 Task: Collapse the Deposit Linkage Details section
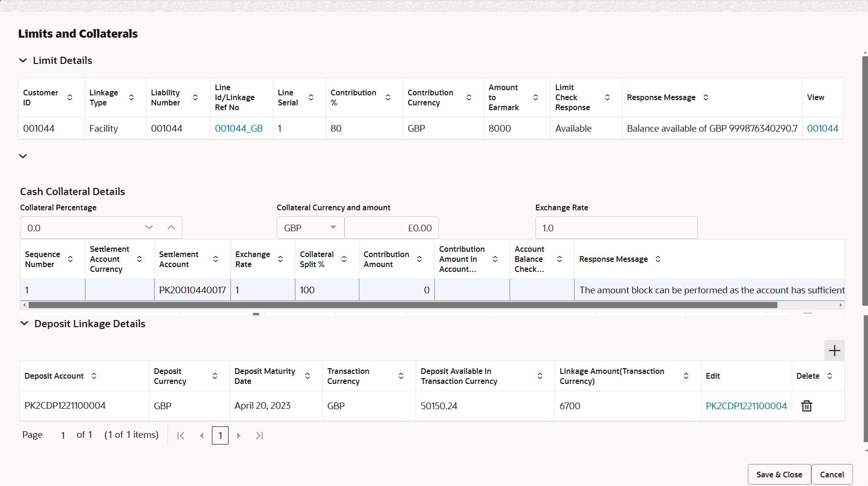point(24,323)
